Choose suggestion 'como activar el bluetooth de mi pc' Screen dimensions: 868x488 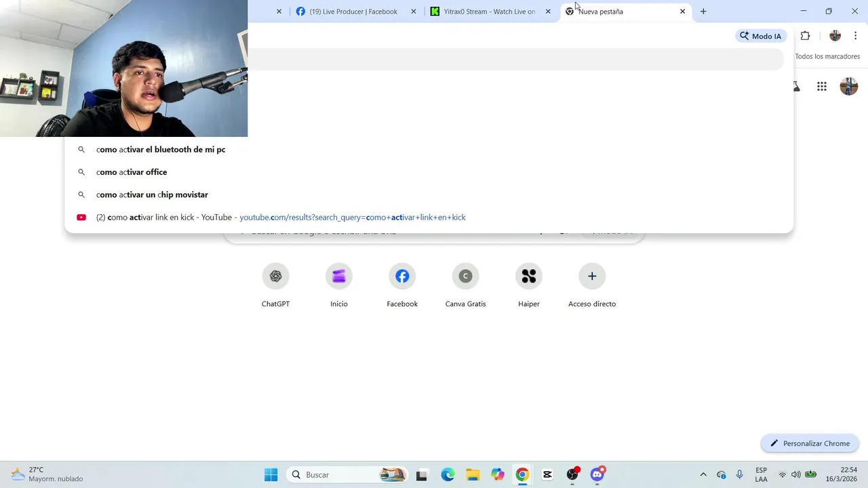click(x=429, y=149)
